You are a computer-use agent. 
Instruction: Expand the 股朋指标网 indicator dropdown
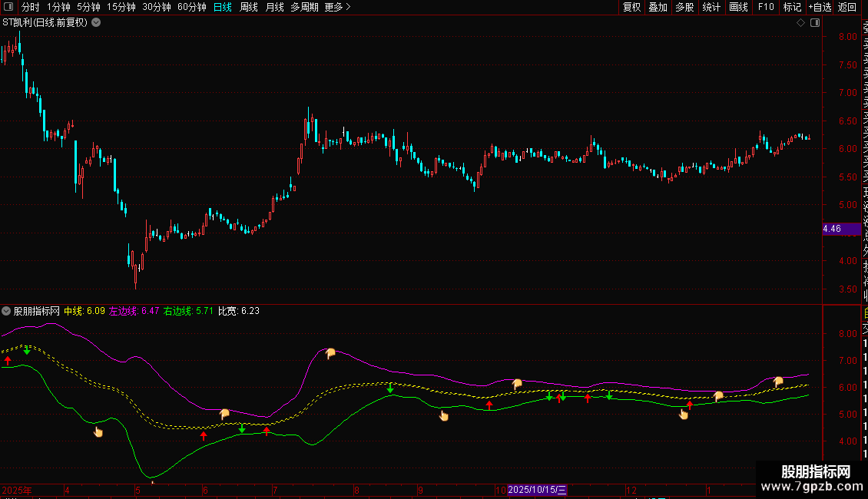(6, 311)
